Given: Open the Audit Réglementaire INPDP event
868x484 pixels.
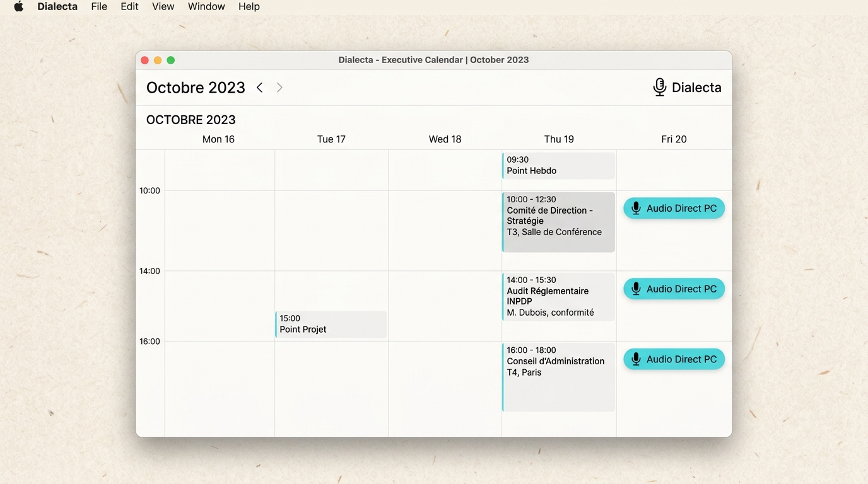Looking at the screenshot, I should point(558,297).
